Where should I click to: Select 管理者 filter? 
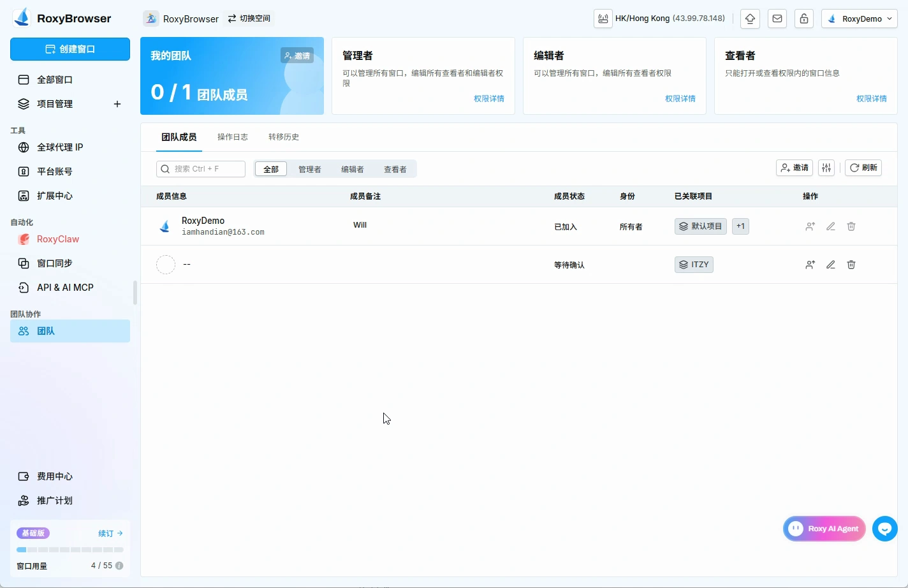point(310,169)
